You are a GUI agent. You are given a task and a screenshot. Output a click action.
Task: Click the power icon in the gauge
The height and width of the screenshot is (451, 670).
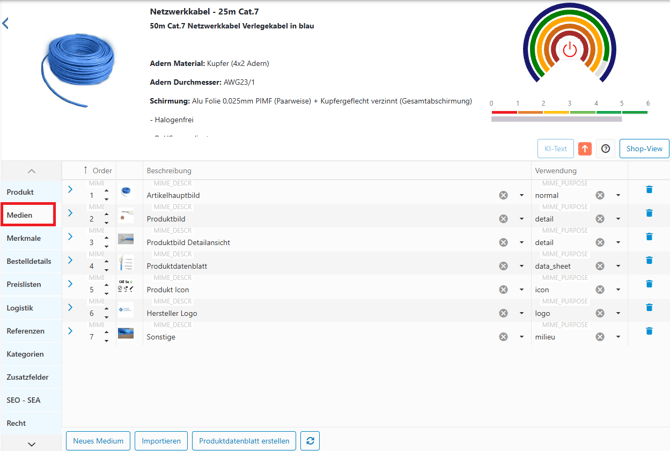pyautogui.click(x=570, y=50)
